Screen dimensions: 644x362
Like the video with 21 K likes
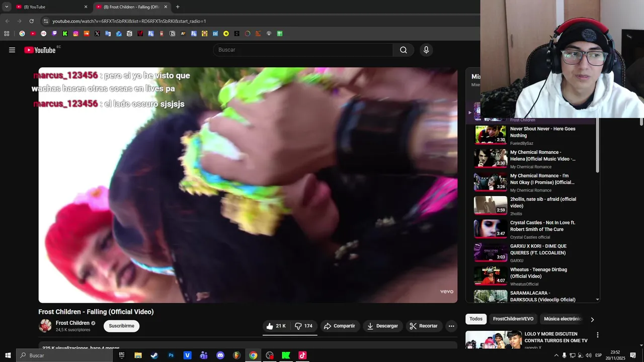coord(276,326)
